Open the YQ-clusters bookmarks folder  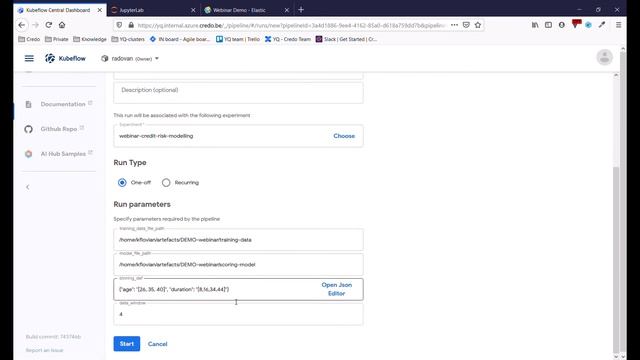click(128, 39)
